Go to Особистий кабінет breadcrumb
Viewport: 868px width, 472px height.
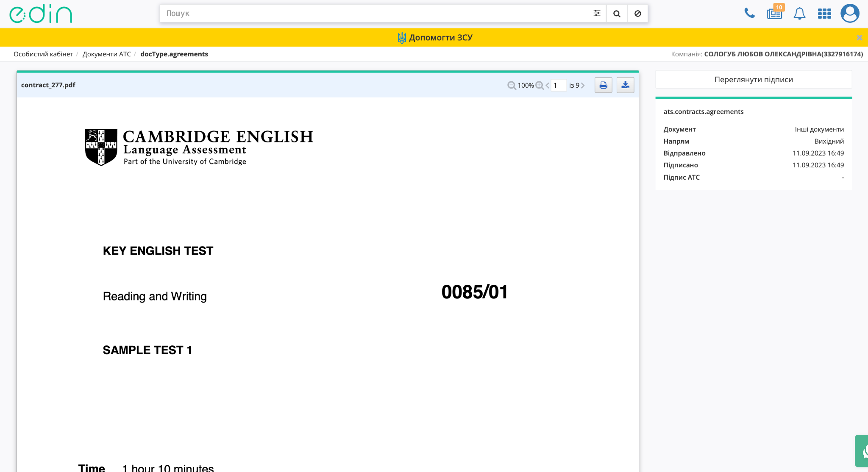[x=43, y=54]
